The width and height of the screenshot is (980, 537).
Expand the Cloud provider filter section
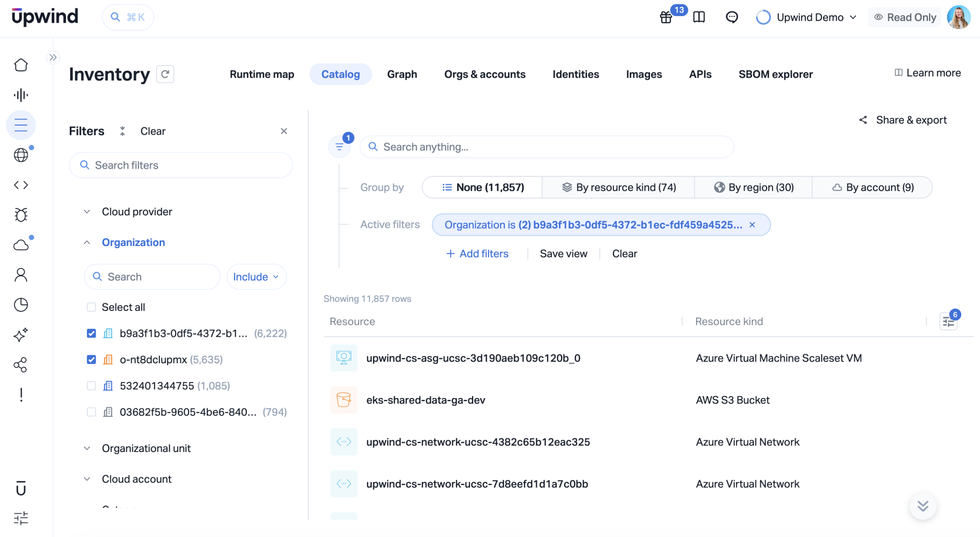pyautogui.click(x=137, y=212)
